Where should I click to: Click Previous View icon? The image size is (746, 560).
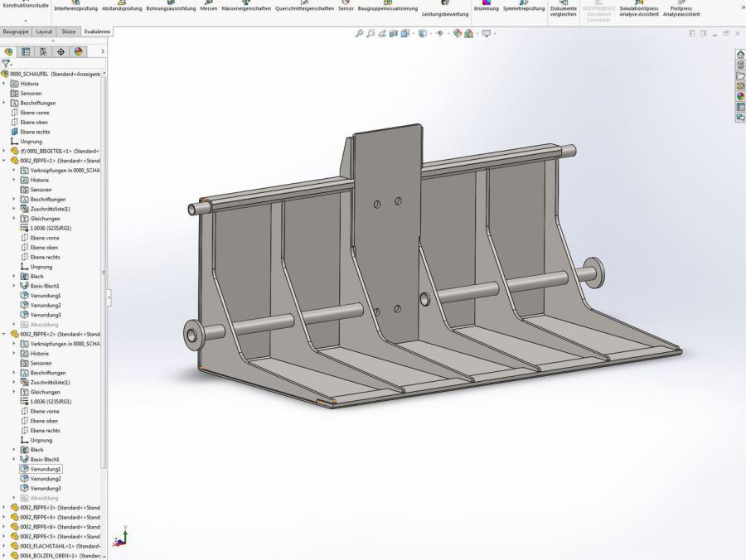tap(382, 33)
